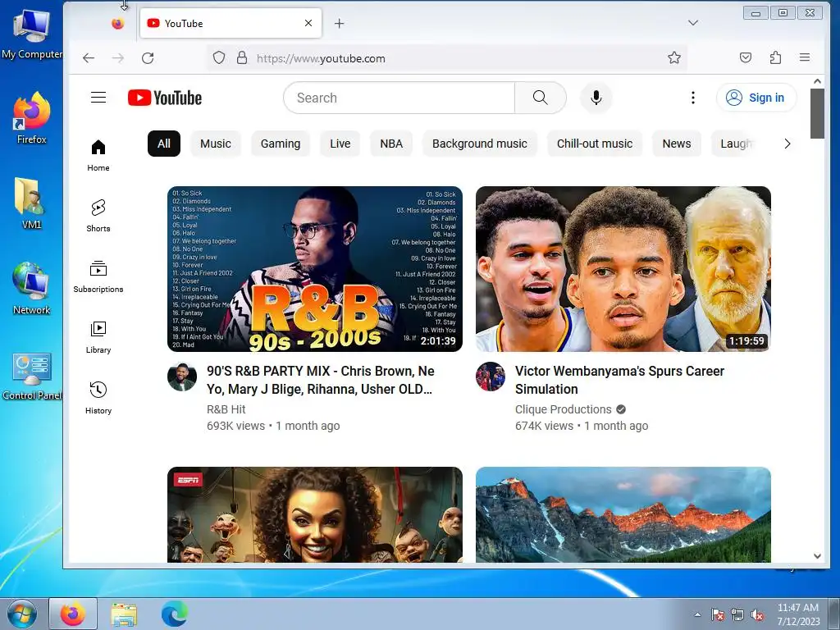Click network tray icon
The image size is (840, 630).
click(737, 614)
